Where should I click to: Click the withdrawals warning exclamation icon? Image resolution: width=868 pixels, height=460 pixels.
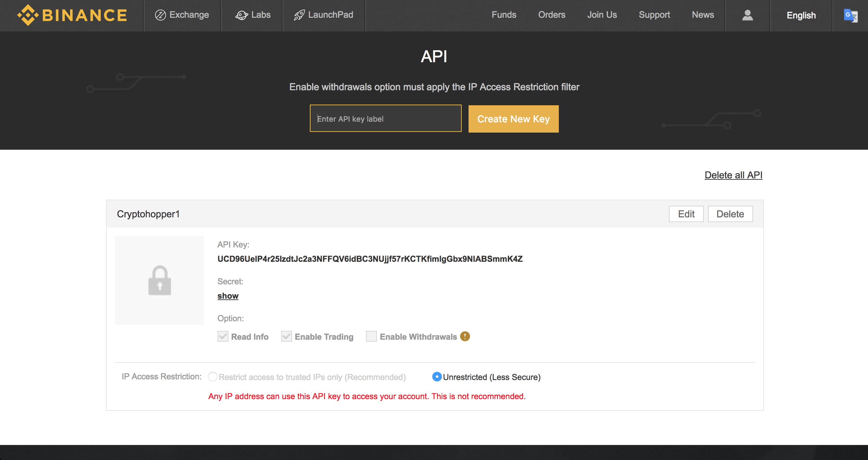(465, 336)
